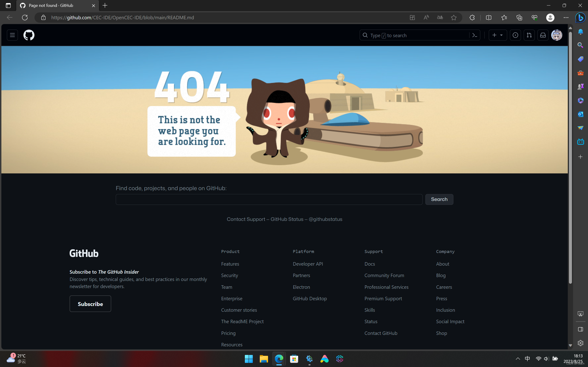Open the Windows Start menu
The image size is (588, 367).
tap(249, 359)
